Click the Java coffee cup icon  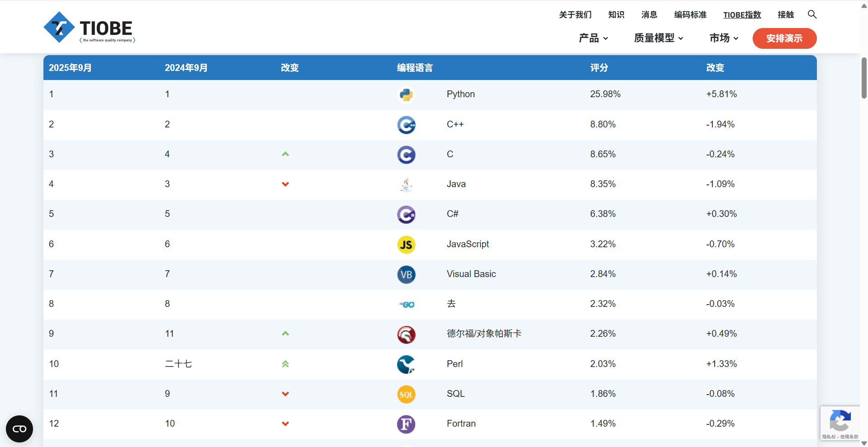[x=406, y=184]
